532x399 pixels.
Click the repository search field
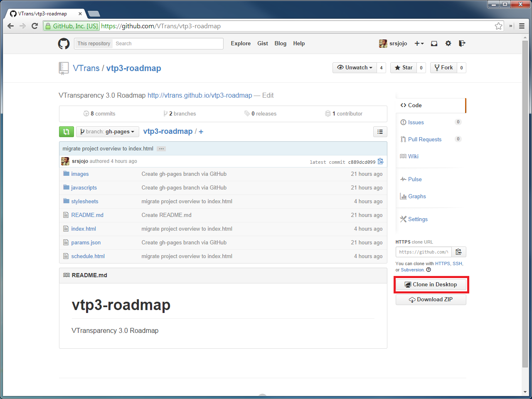pyautogui.click(x=168, y=44)
